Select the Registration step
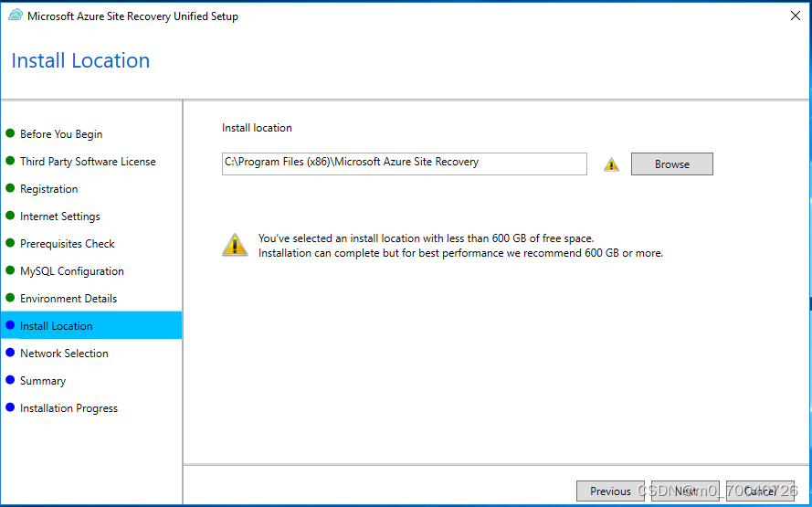The width and height of the screenshot is (812, 507). (x=48, y=189)
